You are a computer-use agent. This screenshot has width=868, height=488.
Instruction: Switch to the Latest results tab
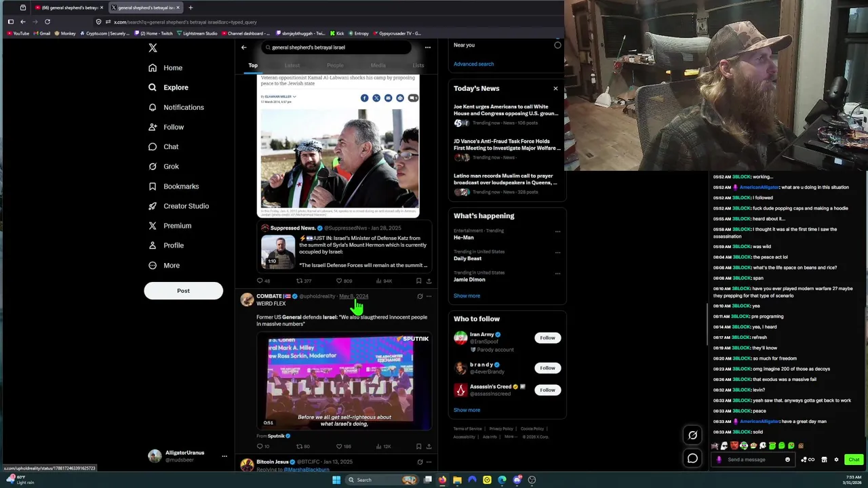click(x=292, y=65)
